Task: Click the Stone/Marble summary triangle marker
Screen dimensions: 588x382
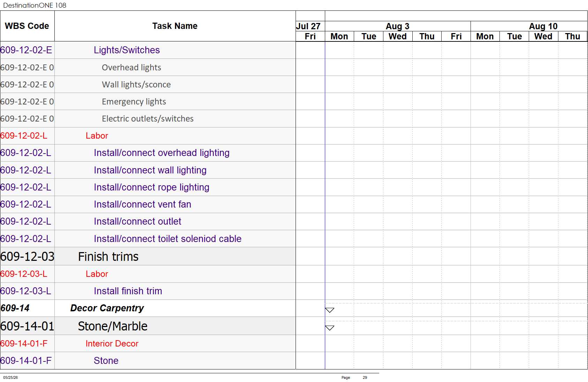Action: click(330, 328)
